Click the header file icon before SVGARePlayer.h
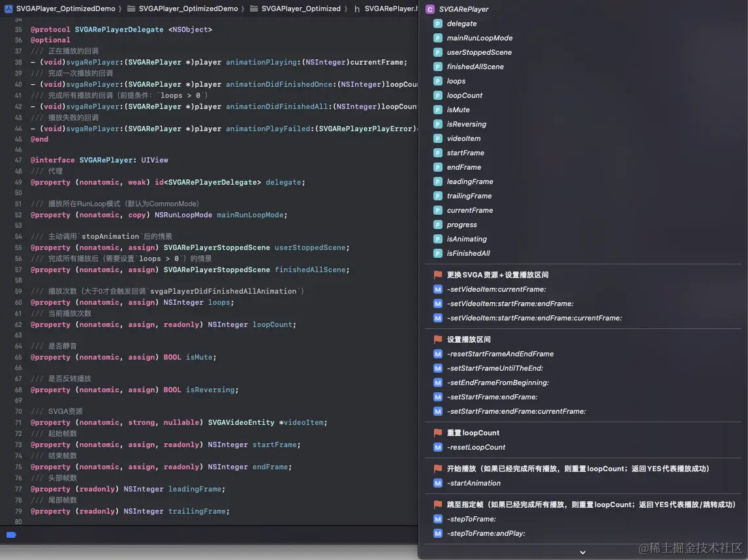Screen dimensions: 748x560 [x=357, y=8]
